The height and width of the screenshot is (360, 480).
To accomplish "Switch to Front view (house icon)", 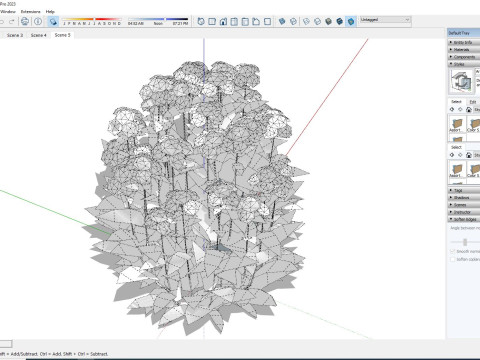I will (x=223, y=22).
